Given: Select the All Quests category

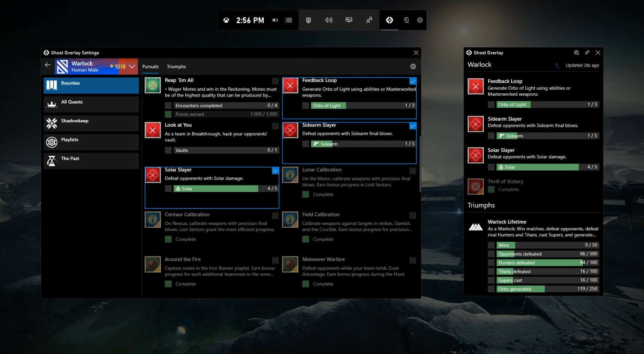Looking at the screenshot, I should coord(91,104).
